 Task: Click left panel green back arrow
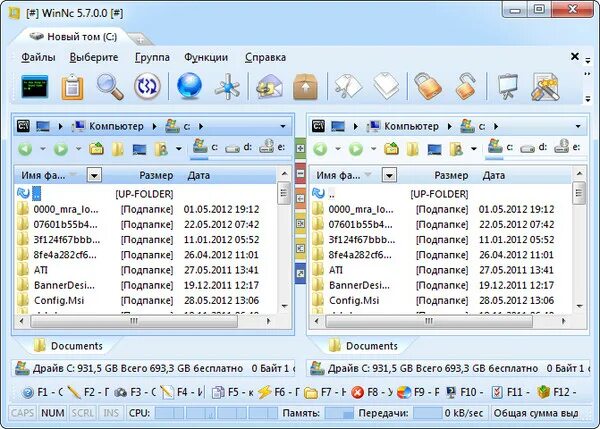pyautogui.click(x=25, y=149)
